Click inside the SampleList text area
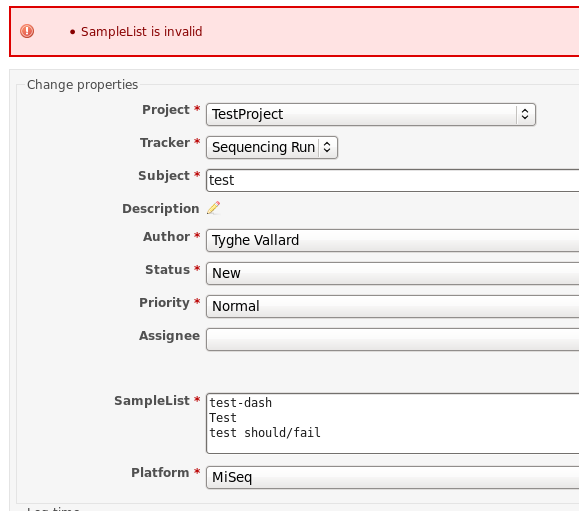Screen dimensions: 579x511 click(x=393, y=423)
